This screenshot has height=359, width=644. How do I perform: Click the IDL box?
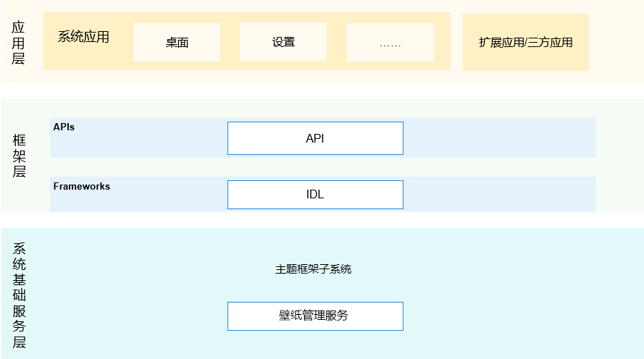(x=315, y=195)
